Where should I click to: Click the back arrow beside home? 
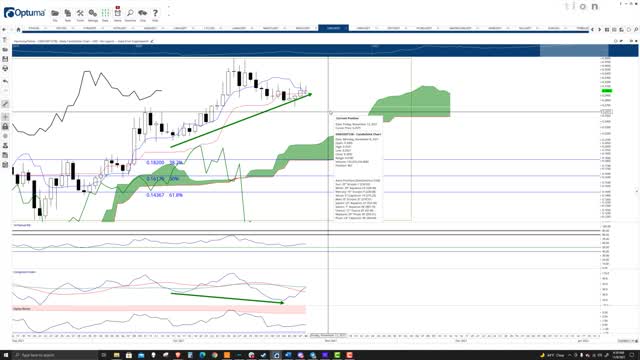point(4,29)
